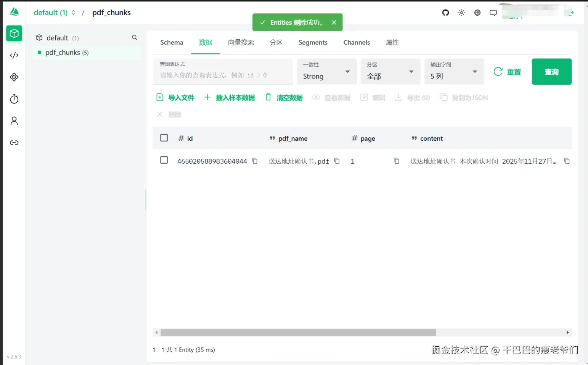Screen dimensions: 588x365
Task: Focus the 查询表达式 input field
Action: click(223, 72)
